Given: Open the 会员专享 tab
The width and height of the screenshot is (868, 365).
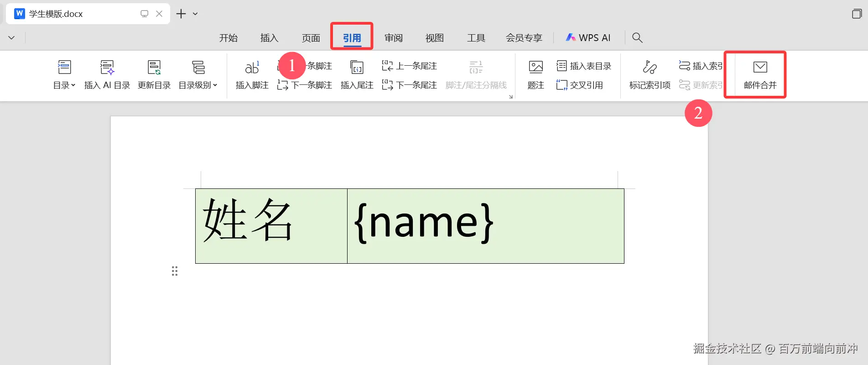Looking at the screenshot, I should [x=524, y=38].
